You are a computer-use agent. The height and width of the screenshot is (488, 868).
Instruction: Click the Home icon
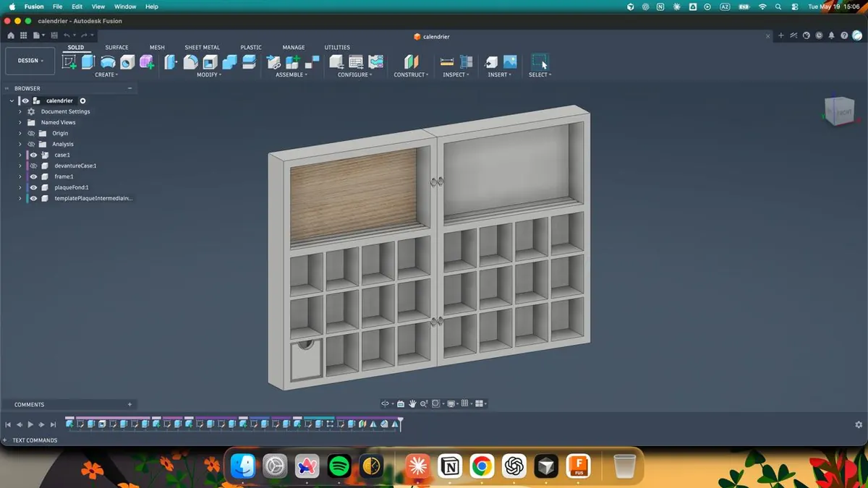click(x=11, y=35)
